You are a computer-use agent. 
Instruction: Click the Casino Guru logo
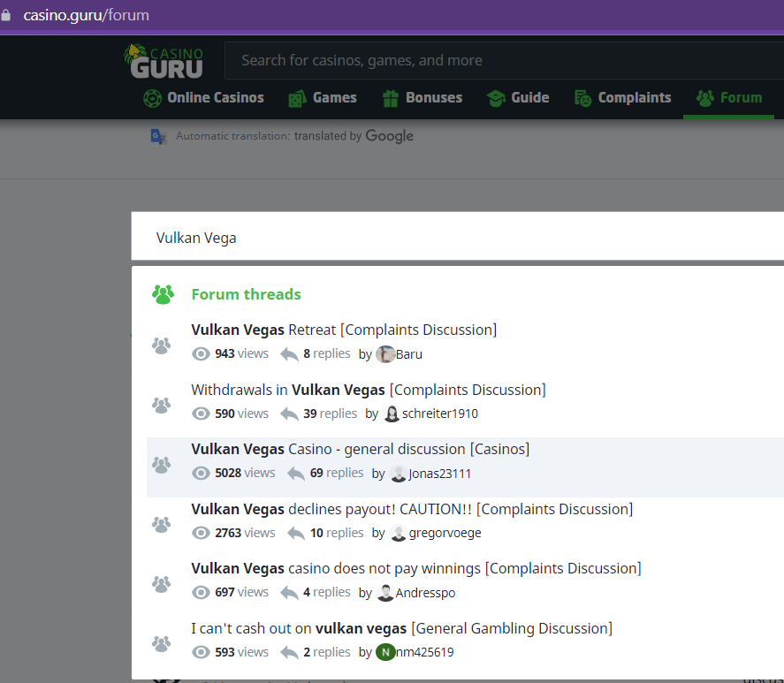164,60
